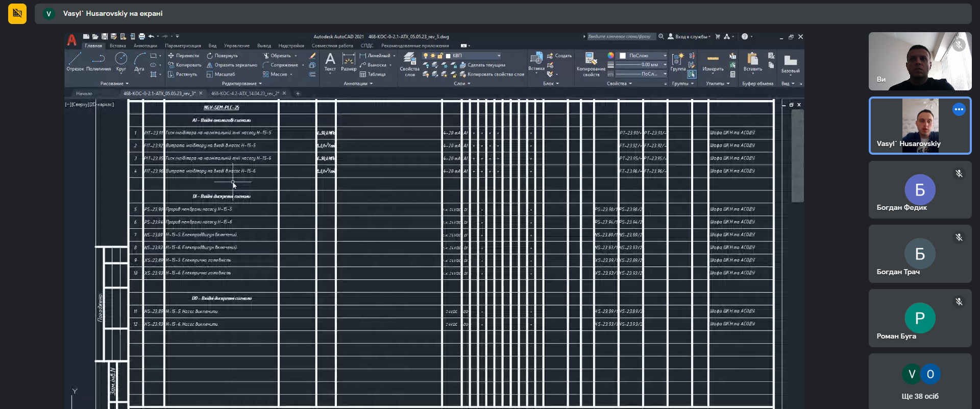
Task: Click the Save icon in quick access toolbar
Action: (105, 36)
